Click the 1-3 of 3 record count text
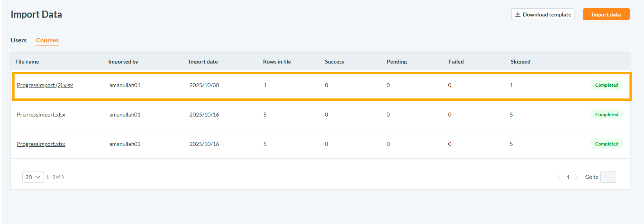The image size is (644, 224). click(x=55, y=177)
